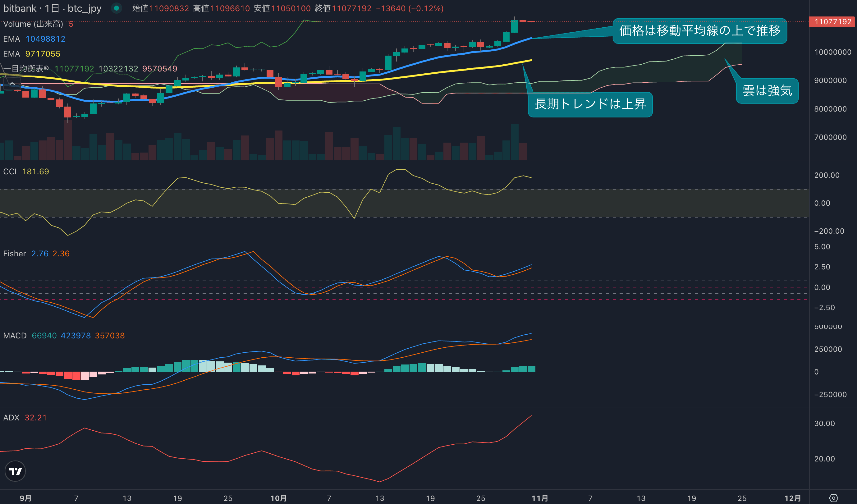The image size is (857, 504).
Task: Click the bitbank btc_jpy symbol title
Action: click(x=52, y=8)
